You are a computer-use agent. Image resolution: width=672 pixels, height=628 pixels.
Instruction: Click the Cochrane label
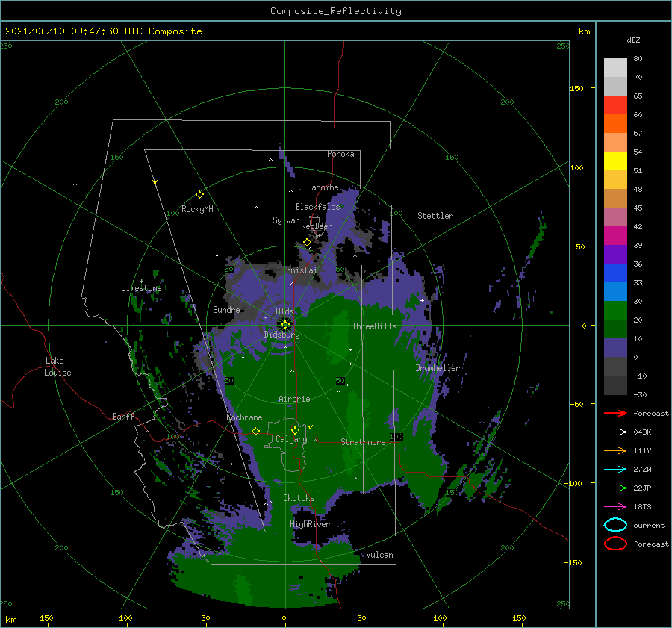pyautogui.click(x=244, y=417)
